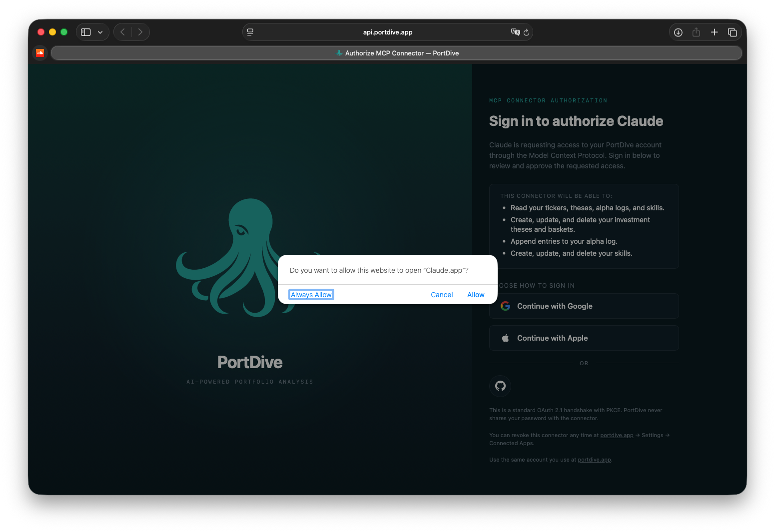
Task: Click the green full-screen window button
Action: tap(64, 32)
